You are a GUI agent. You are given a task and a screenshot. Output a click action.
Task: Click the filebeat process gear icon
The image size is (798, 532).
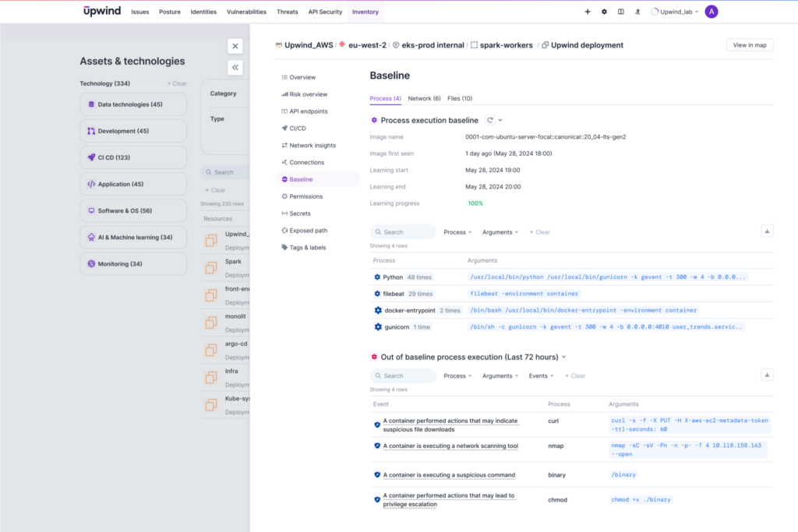(x=377, y=294)
